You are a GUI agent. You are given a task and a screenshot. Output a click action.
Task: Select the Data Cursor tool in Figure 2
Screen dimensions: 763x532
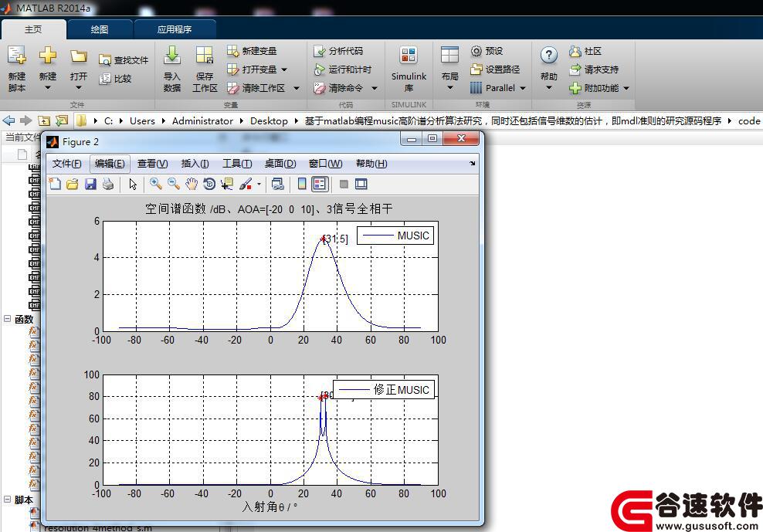(x=227, y=184)
